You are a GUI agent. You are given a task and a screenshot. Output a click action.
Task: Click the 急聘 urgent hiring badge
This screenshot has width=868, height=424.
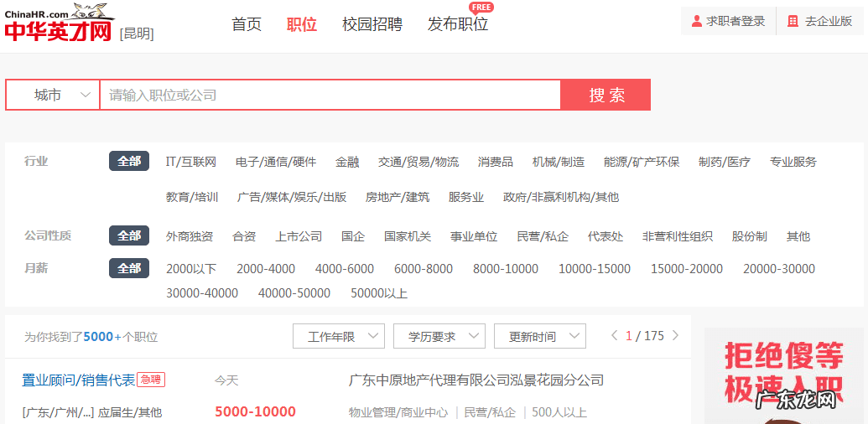point(151,380)
